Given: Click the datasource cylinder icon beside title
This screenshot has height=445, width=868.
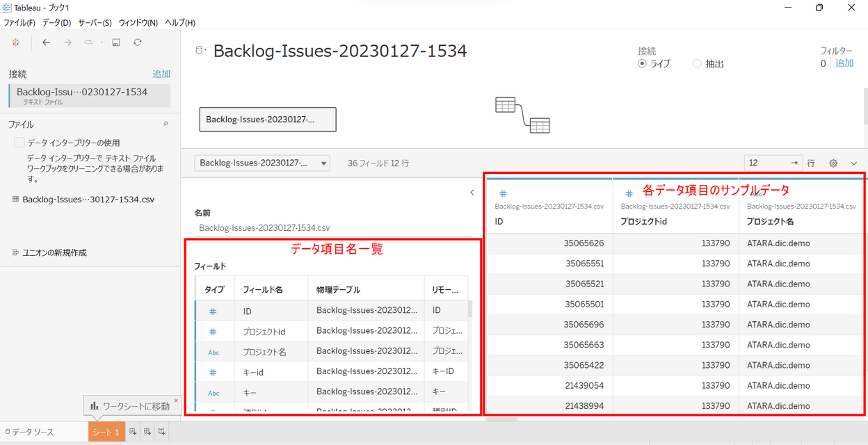Looking at the screenshot, I should [x=200, y=50].
